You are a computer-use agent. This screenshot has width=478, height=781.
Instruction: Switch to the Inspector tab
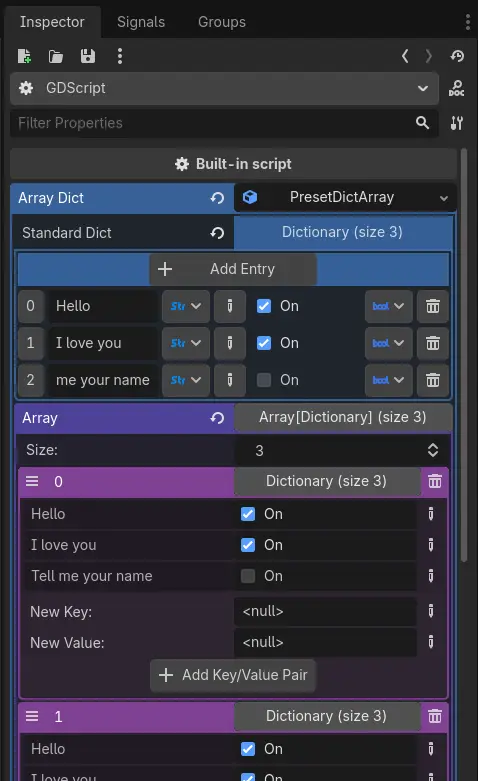(52, 22)
